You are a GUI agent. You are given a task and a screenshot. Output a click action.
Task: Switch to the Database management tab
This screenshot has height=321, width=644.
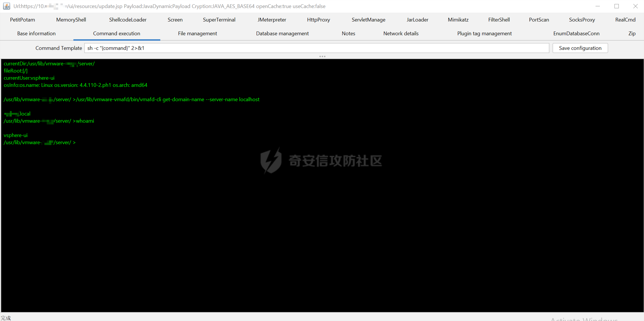pyautogui.click(x=282, y=34)
